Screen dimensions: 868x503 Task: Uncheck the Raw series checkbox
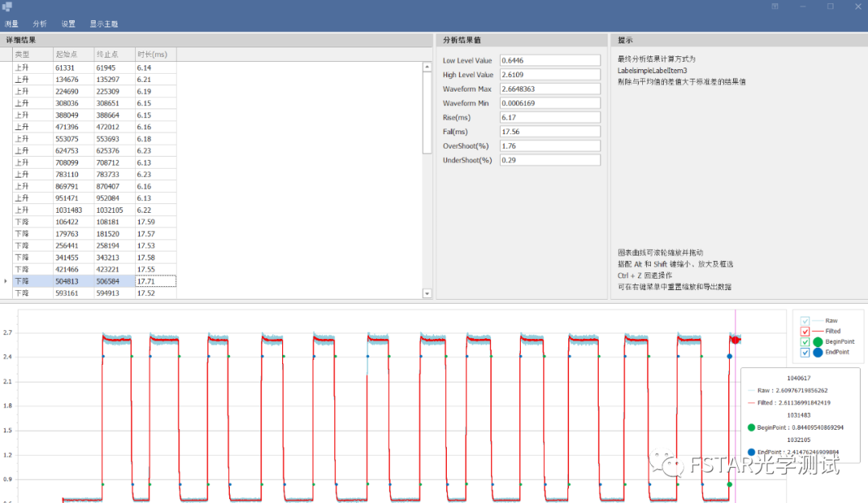click(806, 321)
